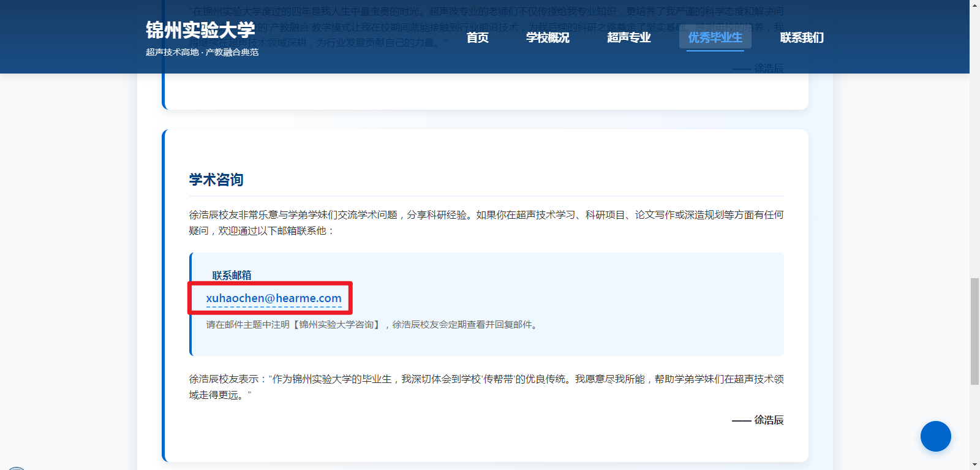This screenshot has height=470, width=980.
Task: Go to the 学校概况 page
Action: [548, 38]
